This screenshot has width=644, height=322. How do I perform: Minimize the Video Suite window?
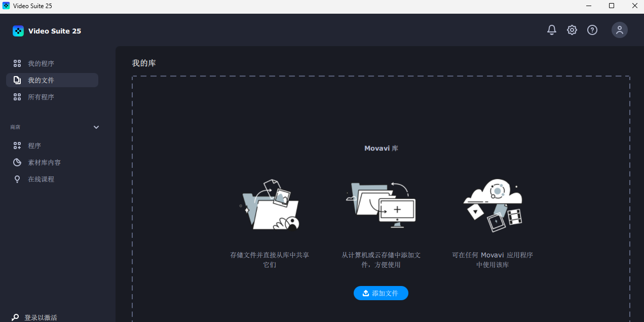tap(588, 6)
